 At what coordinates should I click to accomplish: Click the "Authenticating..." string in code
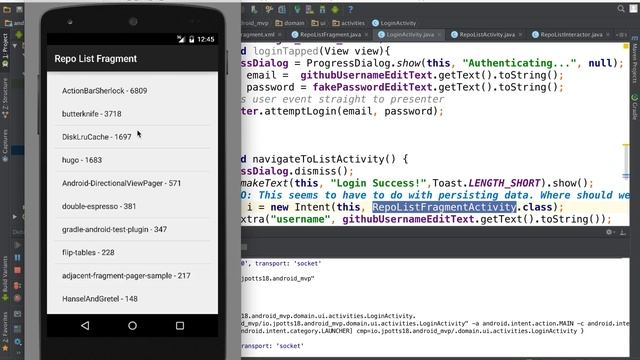519,63
